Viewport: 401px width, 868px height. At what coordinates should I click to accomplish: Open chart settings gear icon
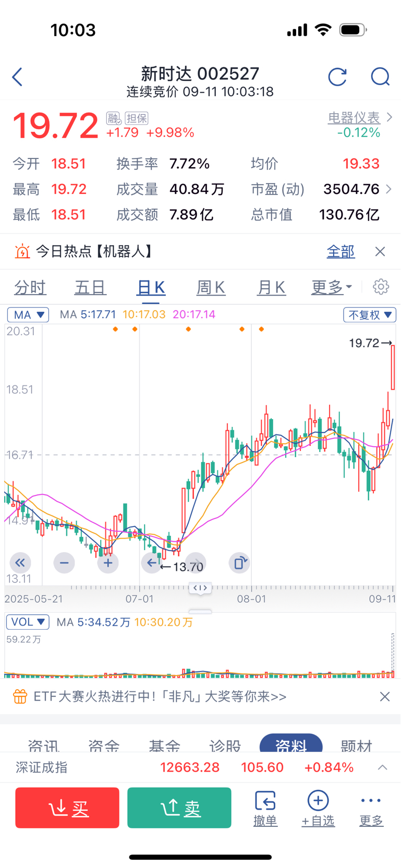pyautogui.click(x=381, y=287)
